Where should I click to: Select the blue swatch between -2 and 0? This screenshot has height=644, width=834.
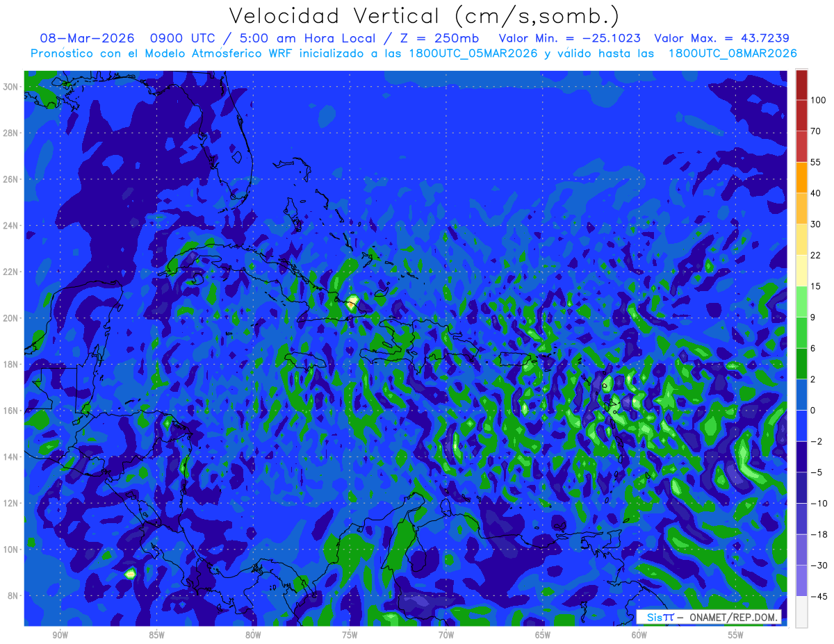coord(801,426)
